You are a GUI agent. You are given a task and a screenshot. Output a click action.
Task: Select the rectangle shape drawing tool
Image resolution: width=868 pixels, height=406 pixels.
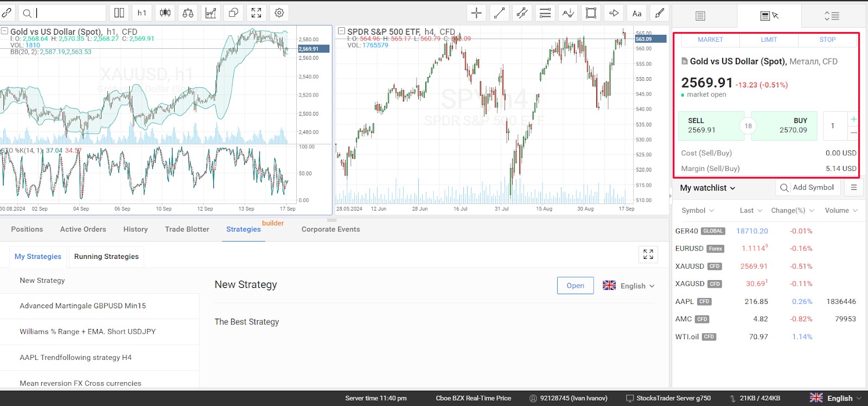click(x=591, y=13)
